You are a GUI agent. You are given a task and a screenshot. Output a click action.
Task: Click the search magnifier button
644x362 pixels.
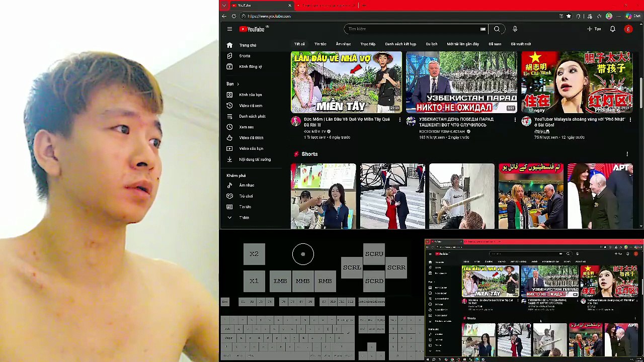(x=497, y=29)
